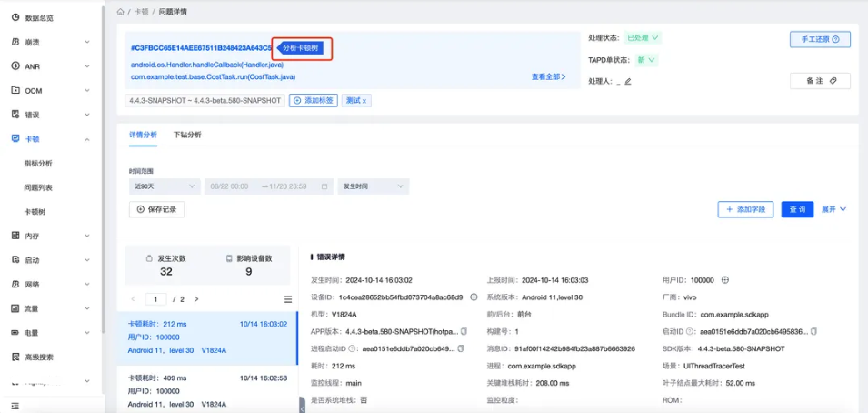Go to next page of records list

tap(196, 299)
